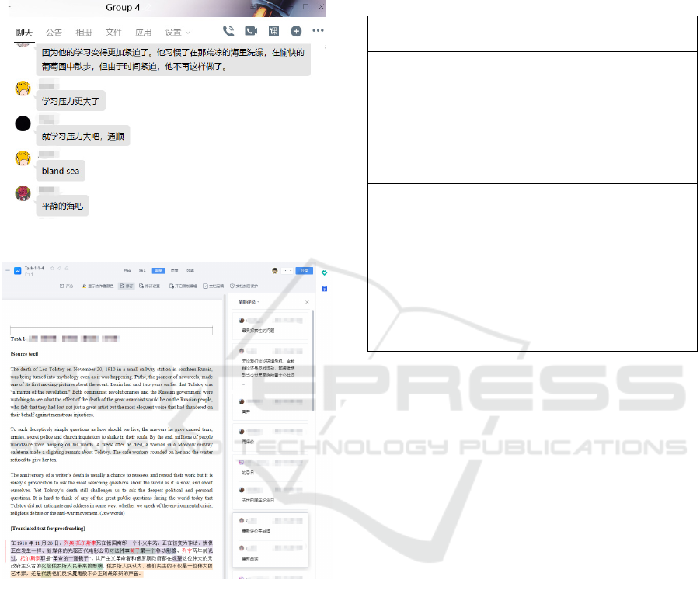Expand the 全部评论 all comments filter dropdown
This screenshot has height=590, width=700.
pos(249,302)
